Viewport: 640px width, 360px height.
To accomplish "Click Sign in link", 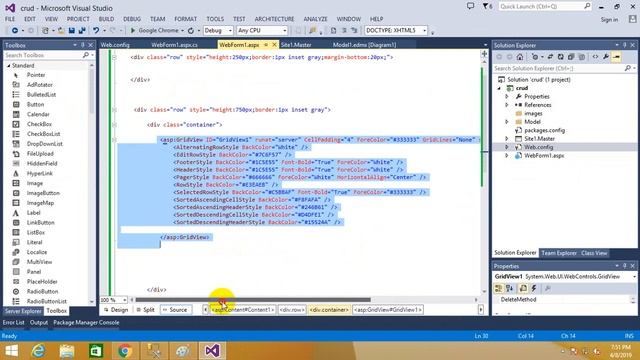I will [609, 19].
